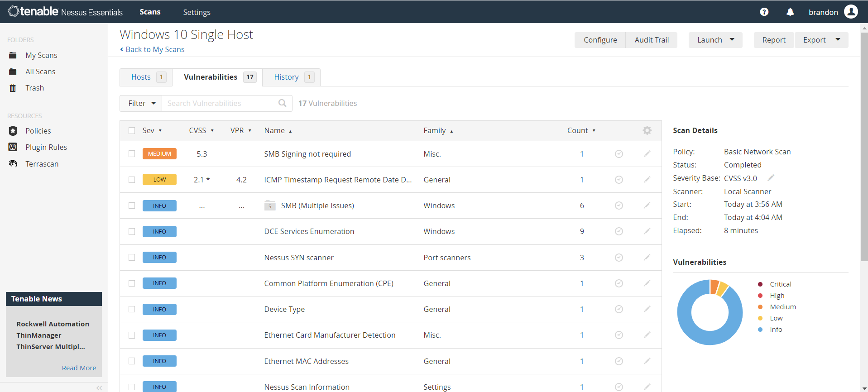The height and width of the screenshot is (392, 868).
Task: Open All Scans folder
Action: [40, 72]
